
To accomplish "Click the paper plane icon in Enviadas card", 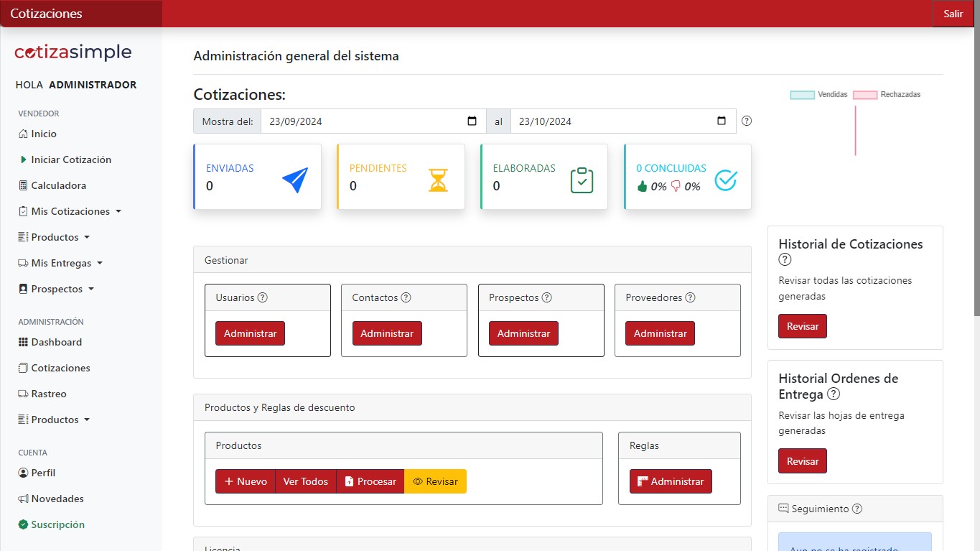I will click(294, 180).
